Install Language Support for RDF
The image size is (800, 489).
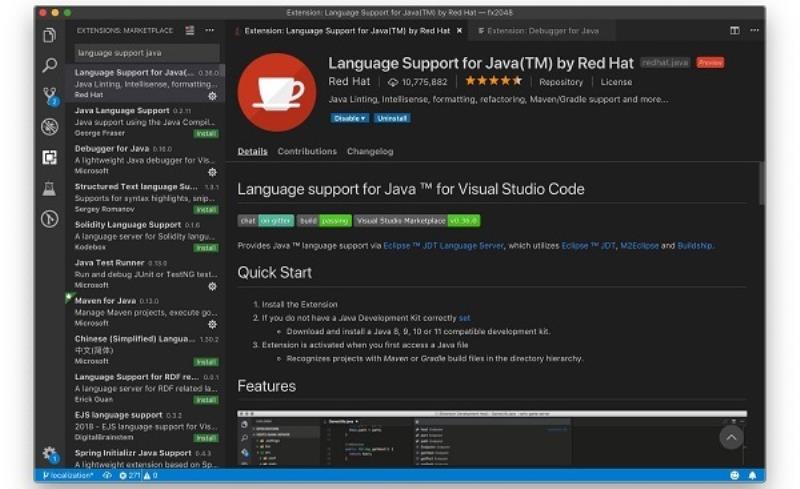pos(206,400)
